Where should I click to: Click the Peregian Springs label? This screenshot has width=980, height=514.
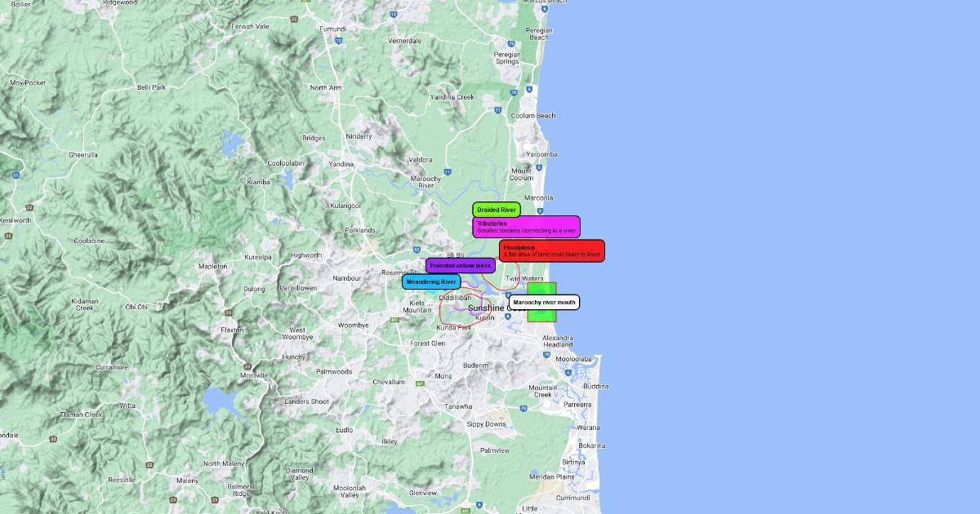pos(507,58)
